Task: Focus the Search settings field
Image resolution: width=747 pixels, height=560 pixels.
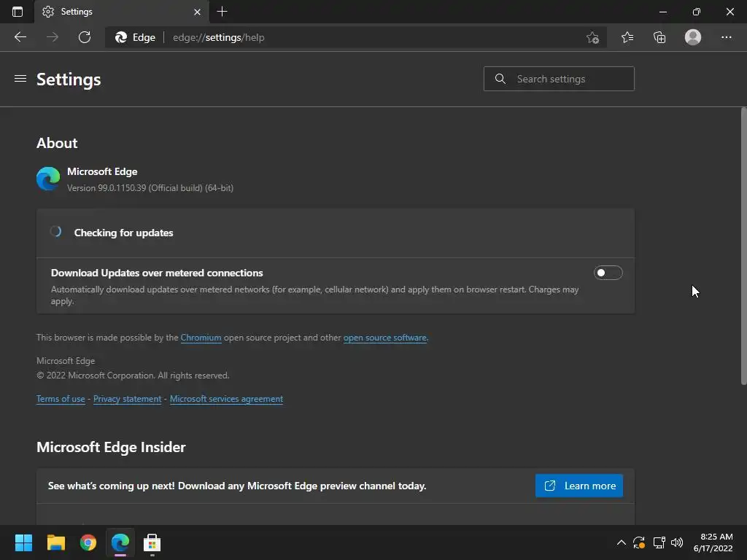Action: point(559,79)
